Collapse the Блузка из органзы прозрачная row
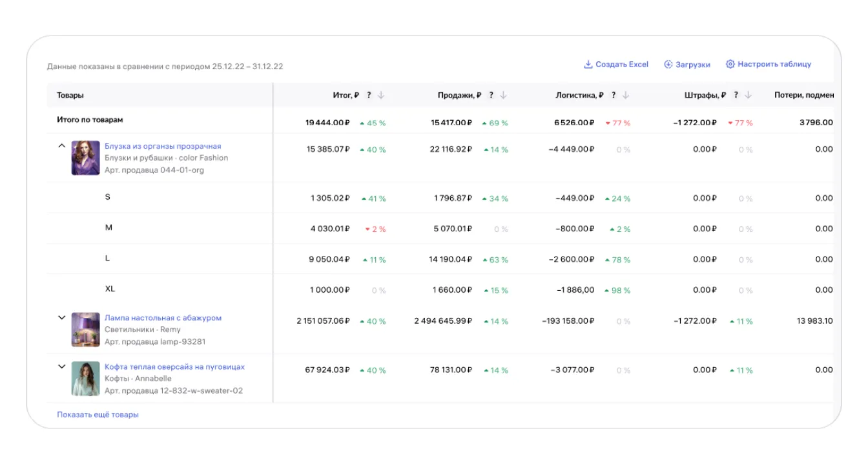 tap(62, 146)
